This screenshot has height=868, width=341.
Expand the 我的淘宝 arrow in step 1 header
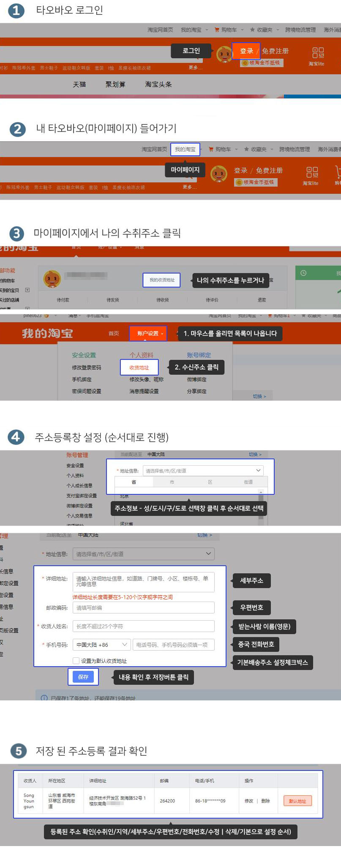click(207, 30)
